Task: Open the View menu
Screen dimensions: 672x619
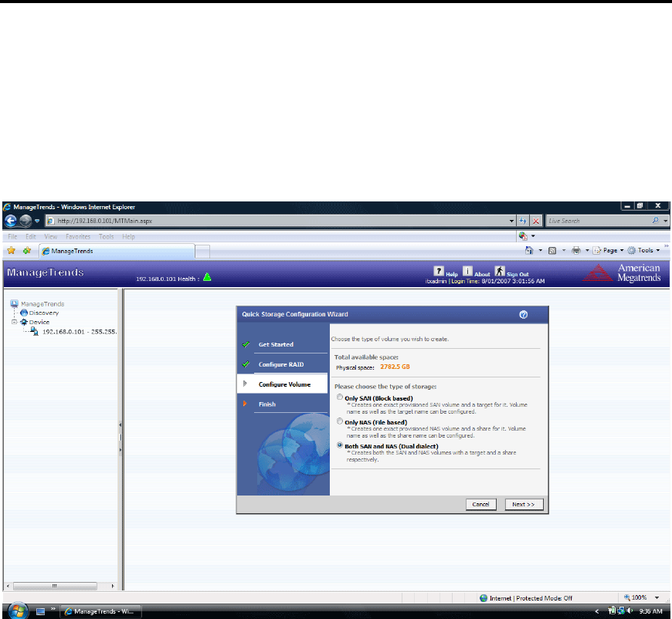Action: [x=50, y=236]
